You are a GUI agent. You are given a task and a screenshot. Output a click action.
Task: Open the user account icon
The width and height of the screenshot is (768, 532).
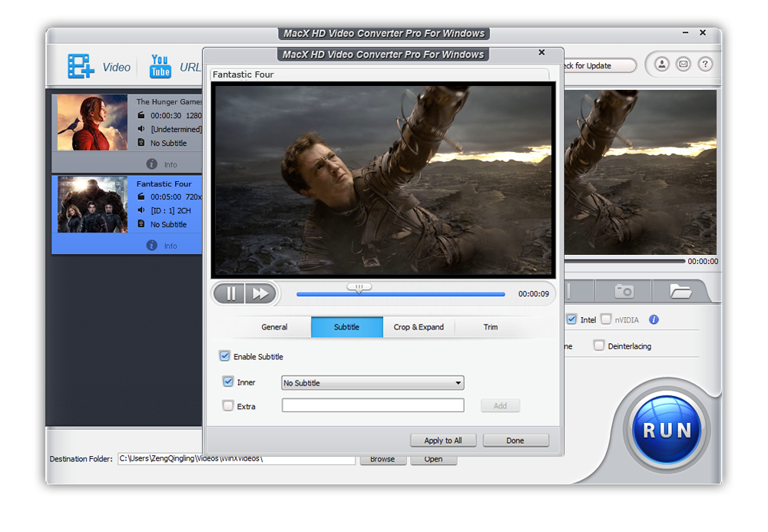click(x=662, y=64)
